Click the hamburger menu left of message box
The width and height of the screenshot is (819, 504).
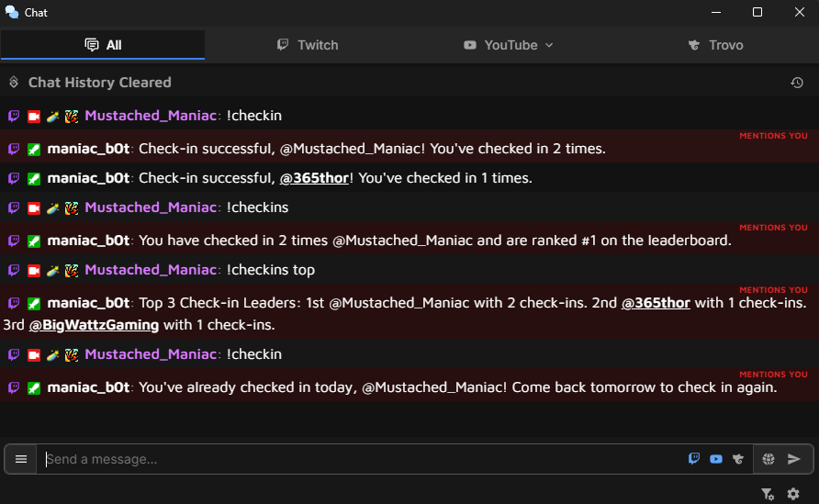tap(21, 459)
